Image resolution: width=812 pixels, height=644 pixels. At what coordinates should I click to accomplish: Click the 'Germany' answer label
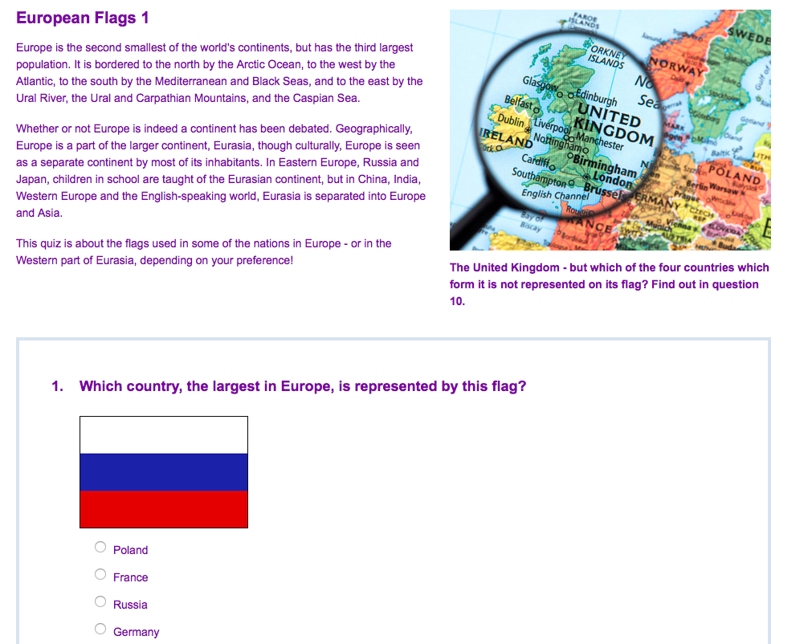click(137, 632)
